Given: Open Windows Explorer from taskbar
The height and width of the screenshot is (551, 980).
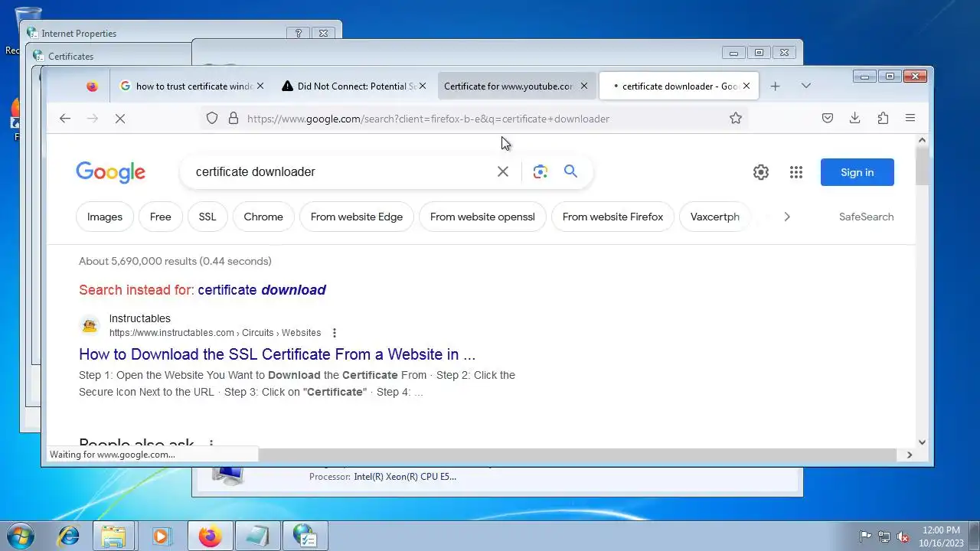Looking at the screenshot, I should [x=114, y=536].
